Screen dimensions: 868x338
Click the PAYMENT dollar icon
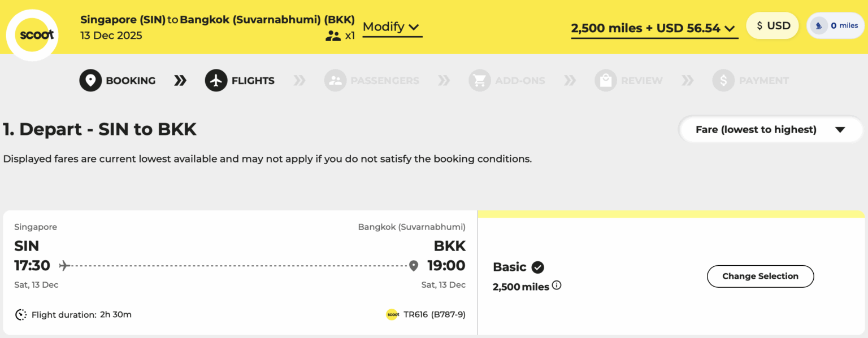pyautogui.click(x=723, y=80)
